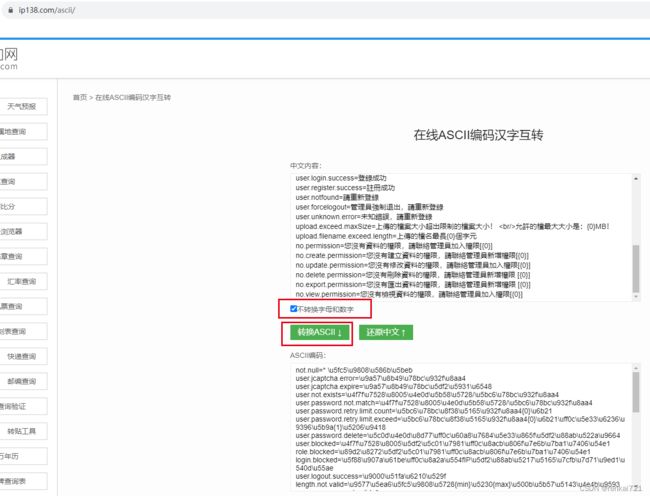The width and height of the screenshot is (650, 496).
Task: Open 快递查询 in the sidebar
Action: [x=24, y=356]
